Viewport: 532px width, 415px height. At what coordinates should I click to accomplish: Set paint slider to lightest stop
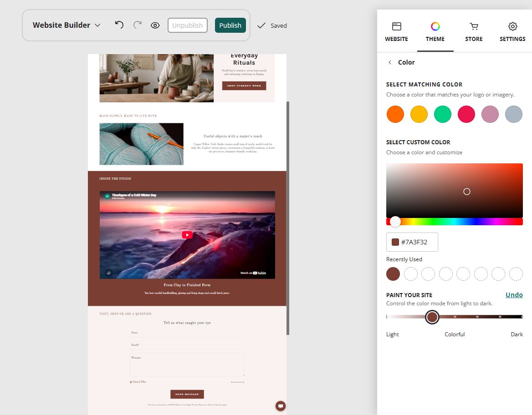(x=387, y=317)
